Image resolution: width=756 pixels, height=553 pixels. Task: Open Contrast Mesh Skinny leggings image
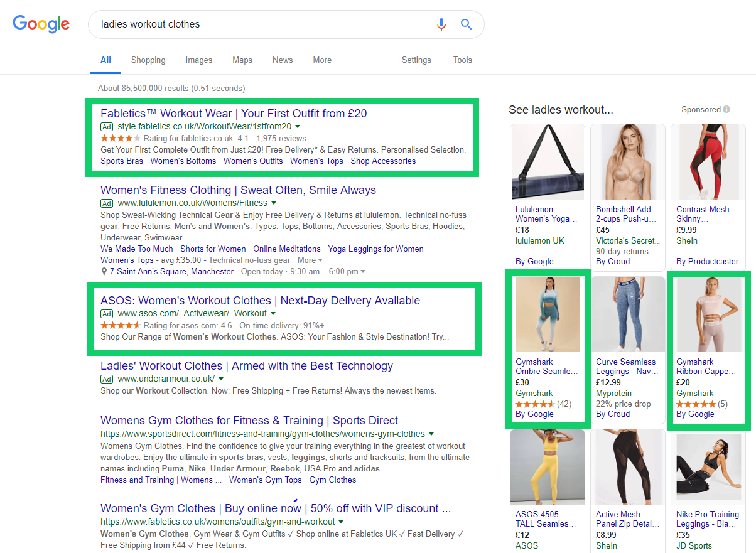pyautogui.click(x=708, y=162)
